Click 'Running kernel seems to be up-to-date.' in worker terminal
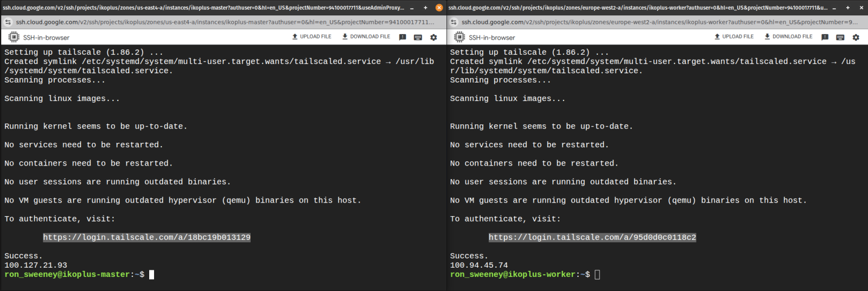This screenshot has height=291, width=868. (541, 126)
